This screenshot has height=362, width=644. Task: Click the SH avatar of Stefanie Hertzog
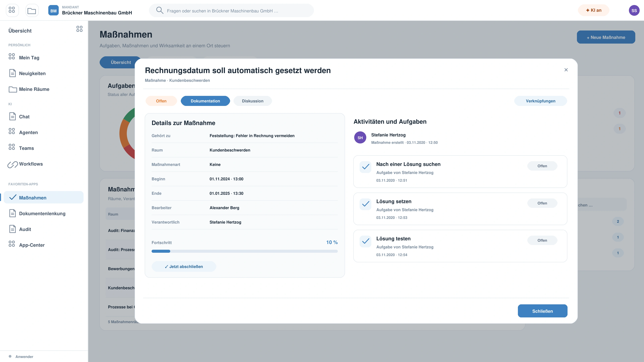360,137
